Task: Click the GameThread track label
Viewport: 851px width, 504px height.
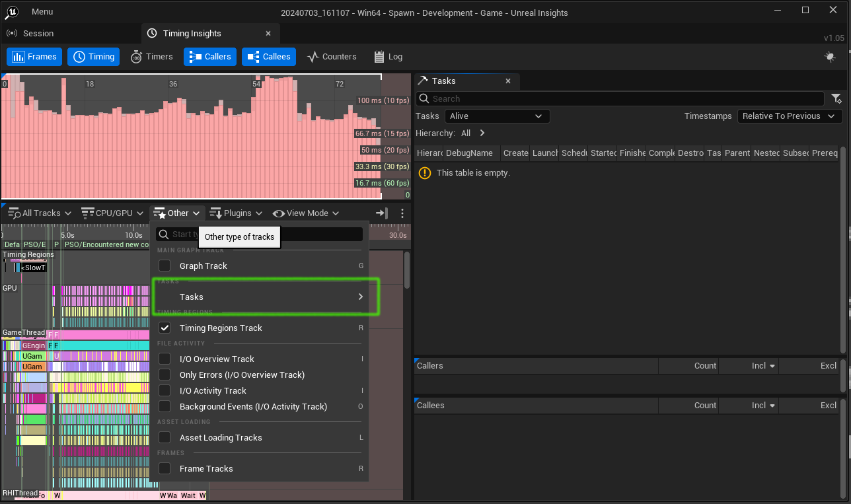Action: tap(24, 332)
